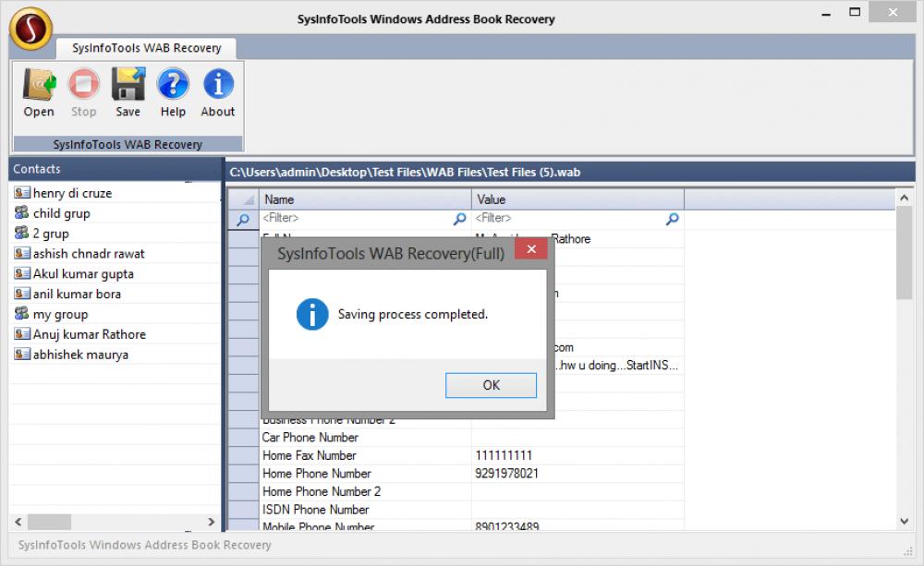Viewport: 924px width, 566px height.
Task: Click the group icon beside 'child grup'
Action: [22, 213]
